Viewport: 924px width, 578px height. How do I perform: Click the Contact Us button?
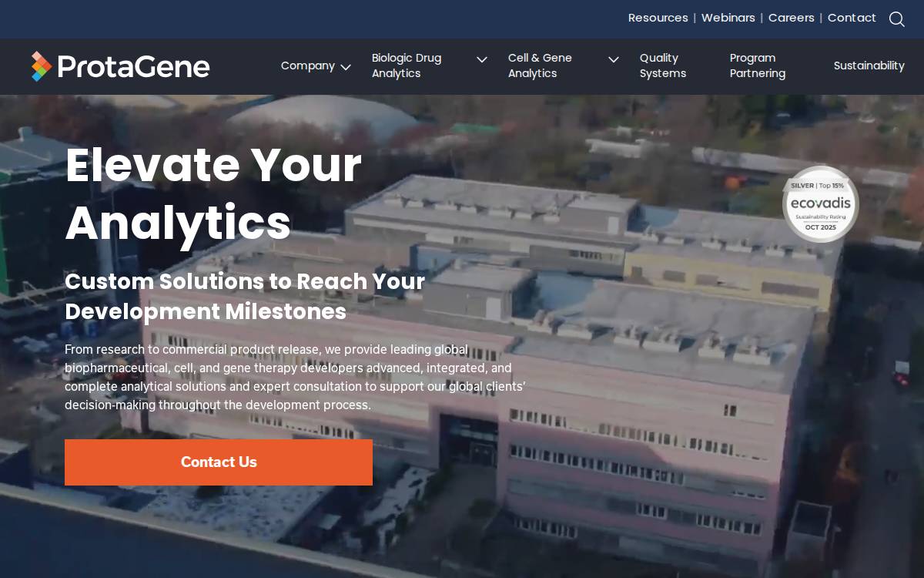(x=219, y=462)
